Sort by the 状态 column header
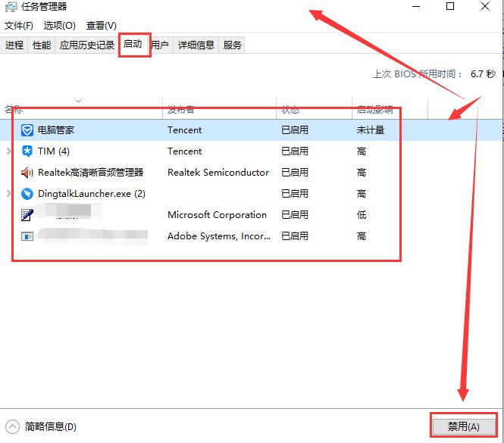504x443 pixels. [x=290, y=111]
